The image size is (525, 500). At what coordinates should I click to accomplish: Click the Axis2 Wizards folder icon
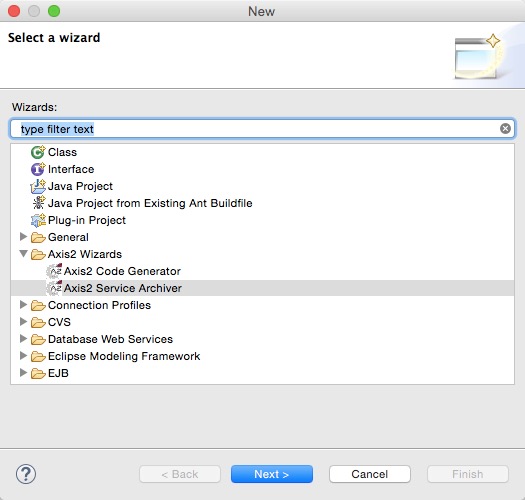coord(38,255)
